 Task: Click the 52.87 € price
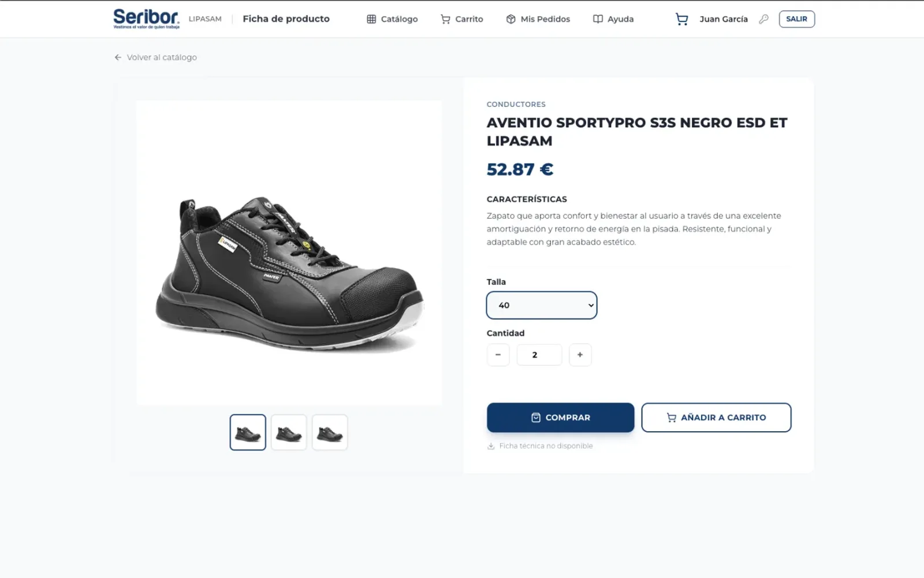click(x=520, y=169)
